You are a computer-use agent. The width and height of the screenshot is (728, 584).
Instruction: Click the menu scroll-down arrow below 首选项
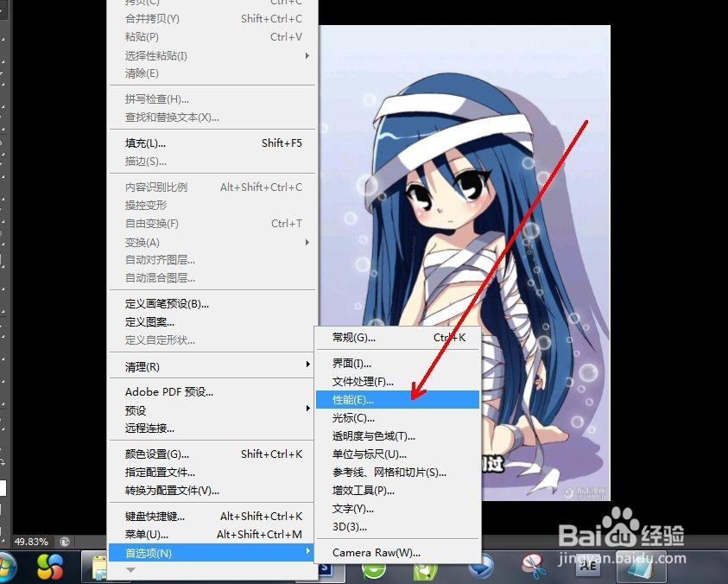coord(131,569)
